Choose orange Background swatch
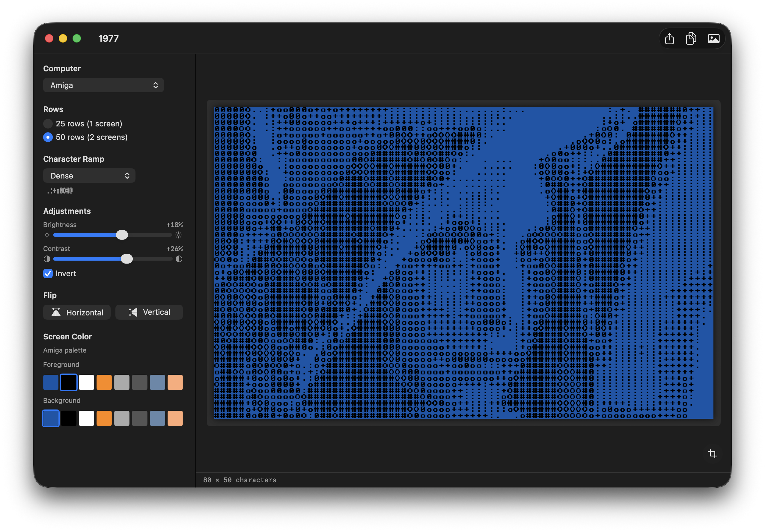 pos(104,418)
